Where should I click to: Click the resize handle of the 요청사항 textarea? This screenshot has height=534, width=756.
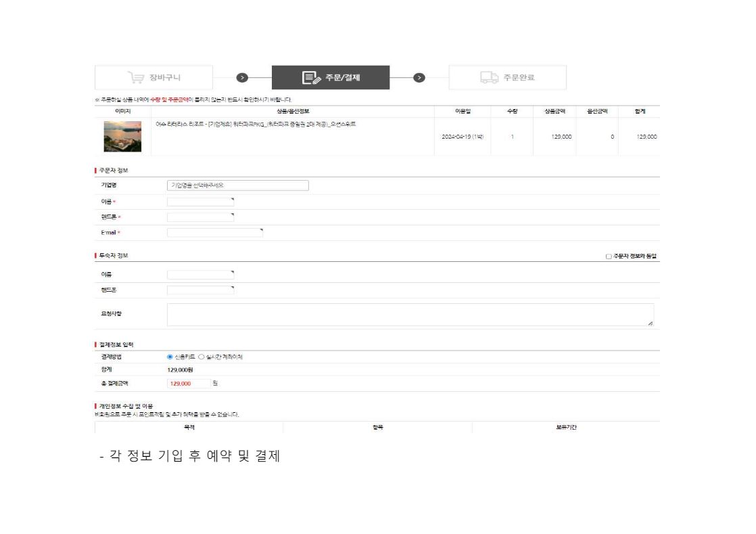click(651, 324)
